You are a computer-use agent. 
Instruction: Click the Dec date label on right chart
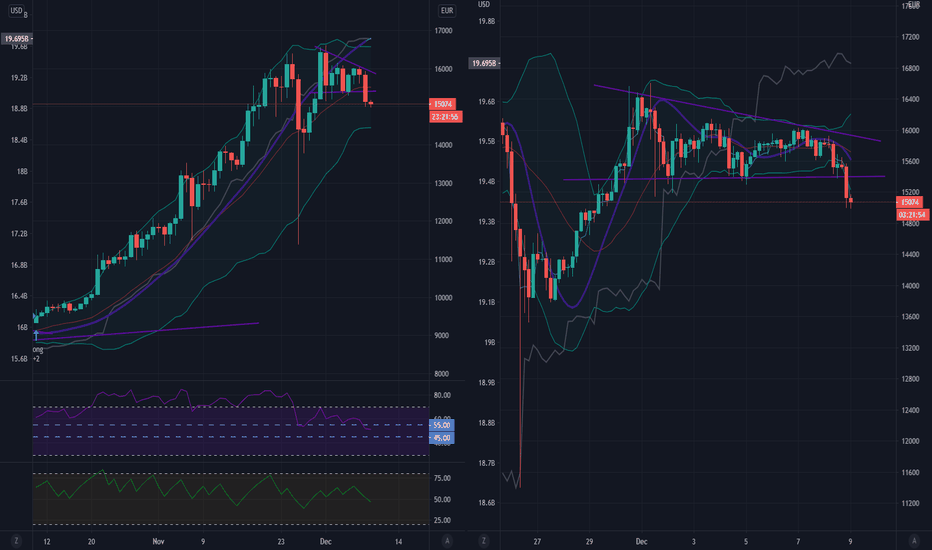coord(641,542)
